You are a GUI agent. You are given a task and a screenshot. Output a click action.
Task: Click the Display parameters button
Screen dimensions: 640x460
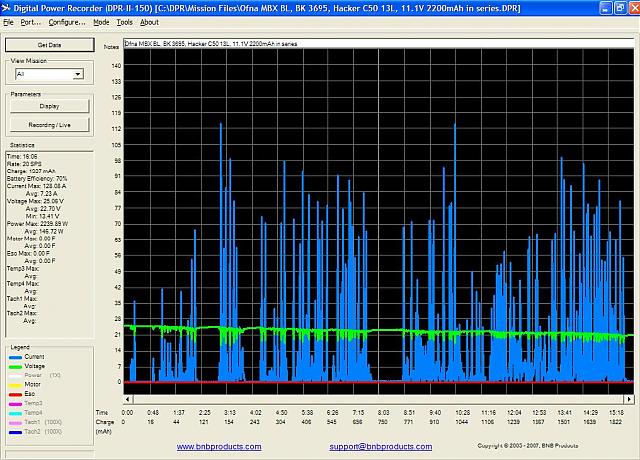[x=49, y=105]
